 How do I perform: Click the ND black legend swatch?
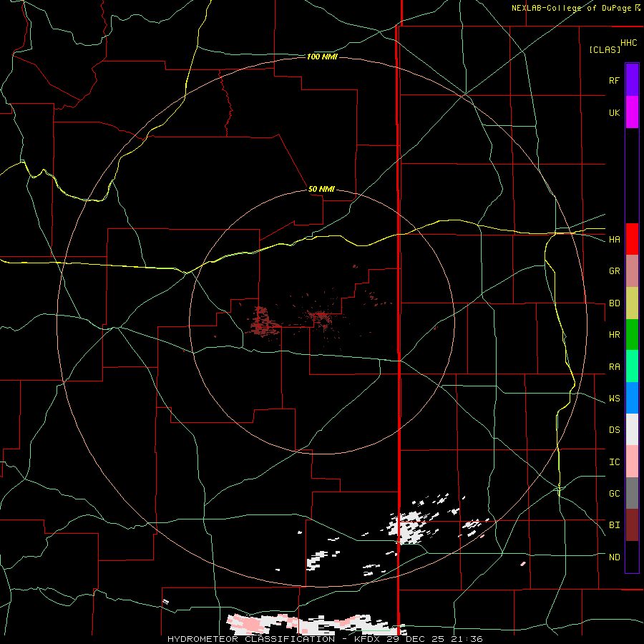click(632, 557)
